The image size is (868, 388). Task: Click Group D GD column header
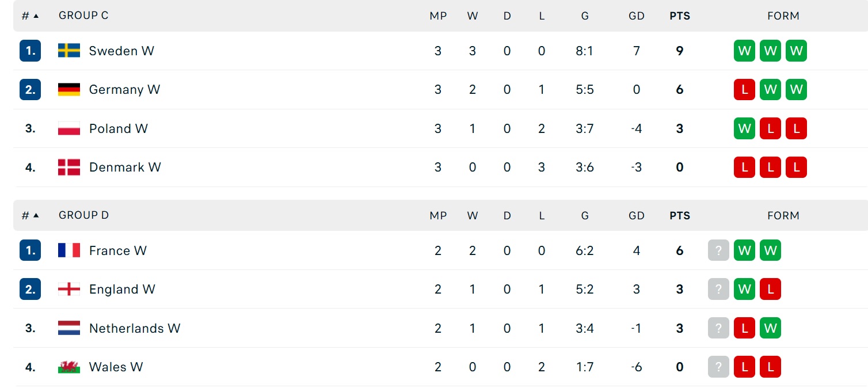(x=637, y=216)
